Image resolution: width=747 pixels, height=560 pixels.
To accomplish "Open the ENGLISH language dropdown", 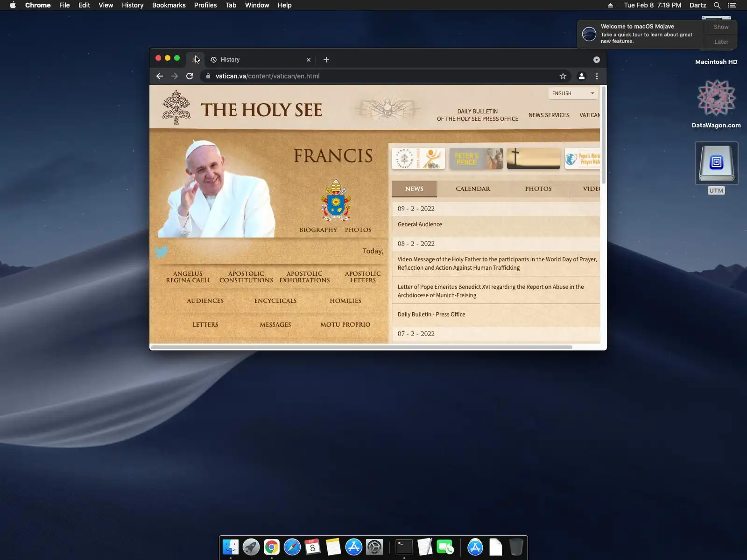I will (x=573, y=93).
